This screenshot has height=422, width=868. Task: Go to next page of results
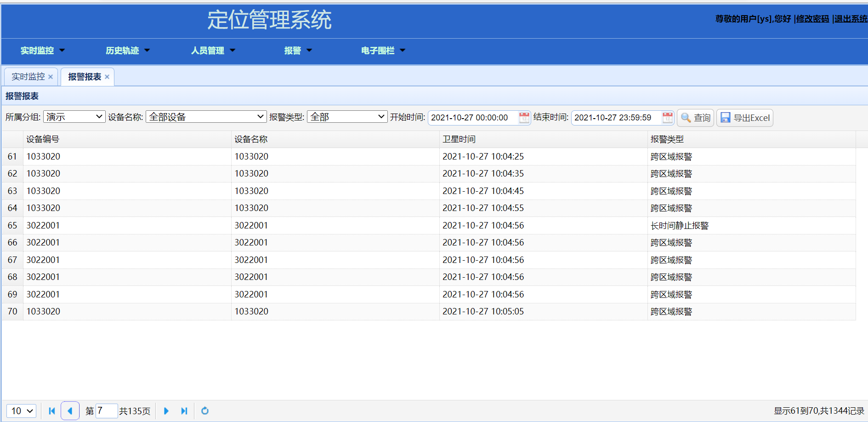click(x=166, y=411)
